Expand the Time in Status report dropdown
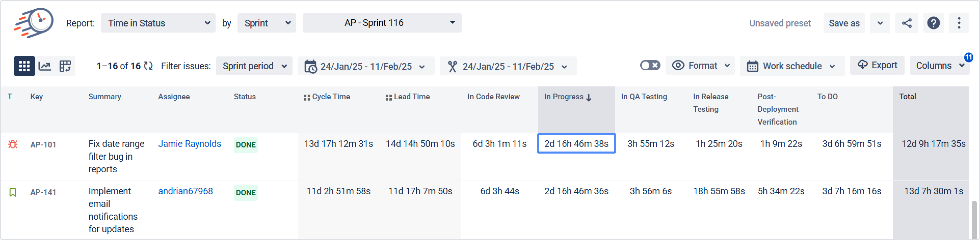 tap(158, 23)
